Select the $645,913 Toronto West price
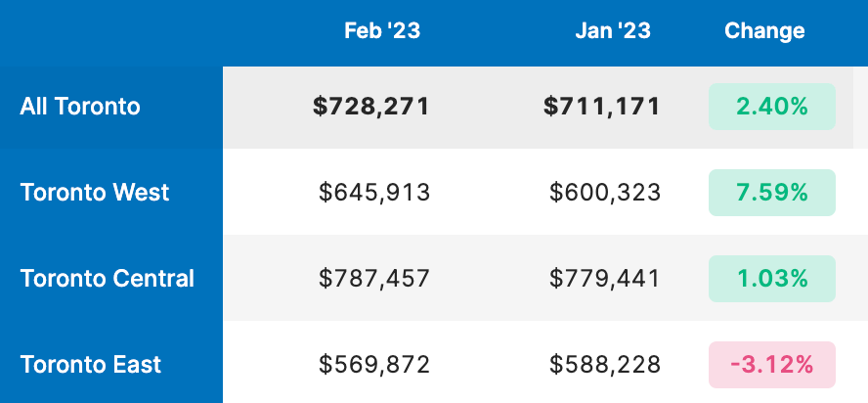The width and height of the screenshot is (868, 403). 374,193
